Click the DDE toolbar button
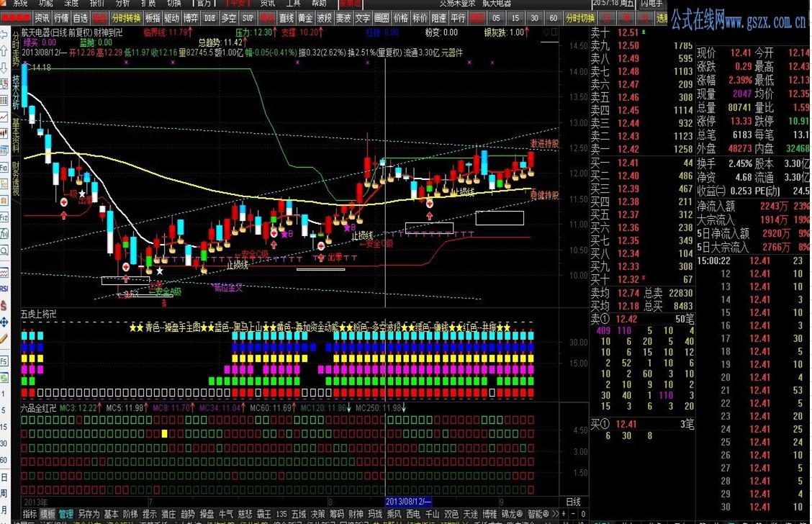 (x=209, y=18)
